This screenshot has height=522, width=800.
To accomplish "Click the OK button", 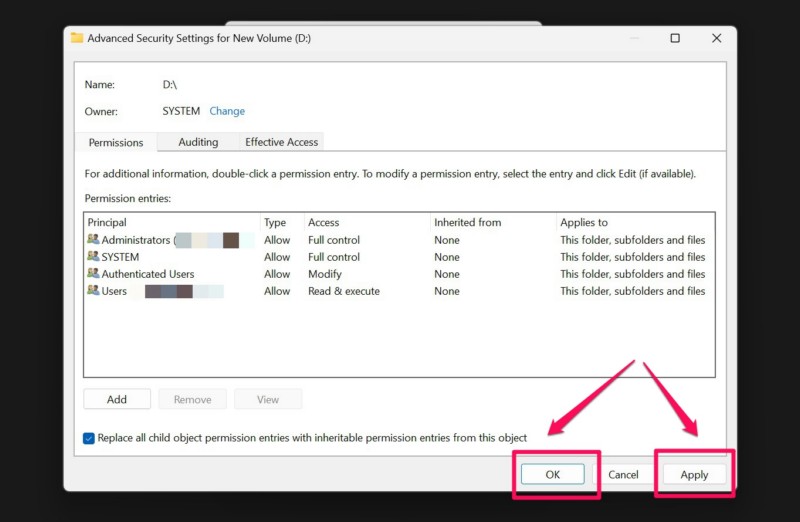I will pyautogui.click(x=552, y=475).
